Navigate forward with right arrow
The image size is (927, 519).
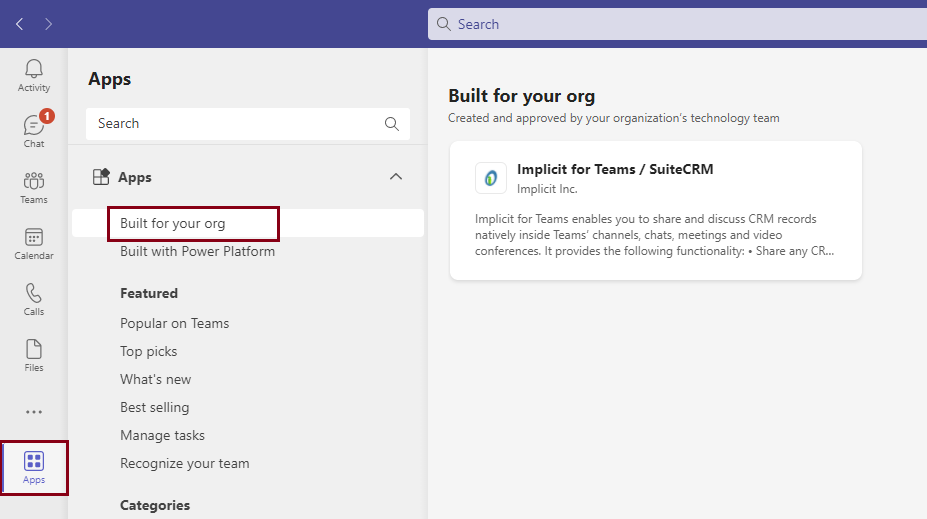(x=49, y=24)
